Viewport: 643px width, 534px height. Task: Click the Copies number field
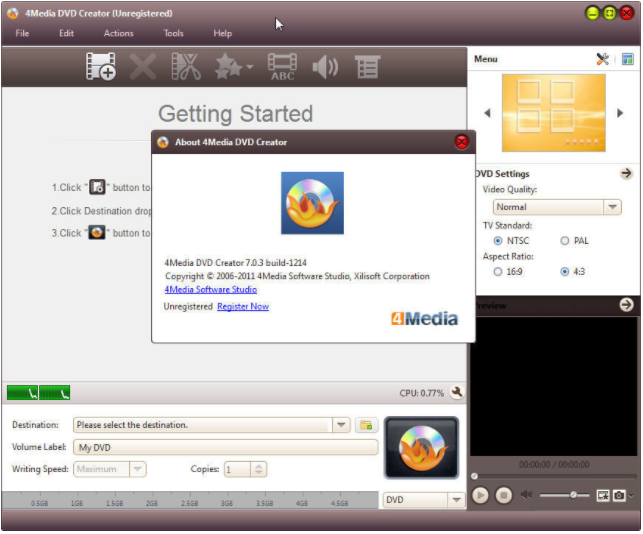pos(237,469)
